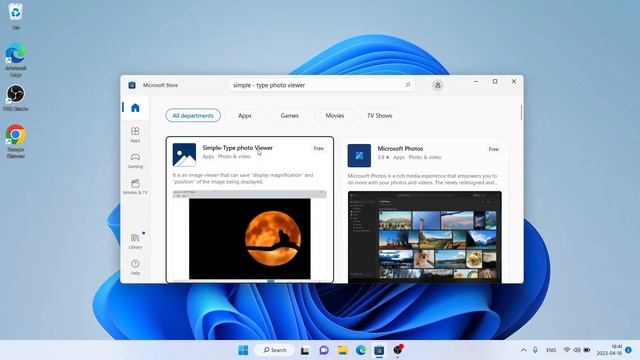The width and height of the screenshot is (640, 360).
Task: Click the Microsoft Photos description text
Action: click(422, 179)
